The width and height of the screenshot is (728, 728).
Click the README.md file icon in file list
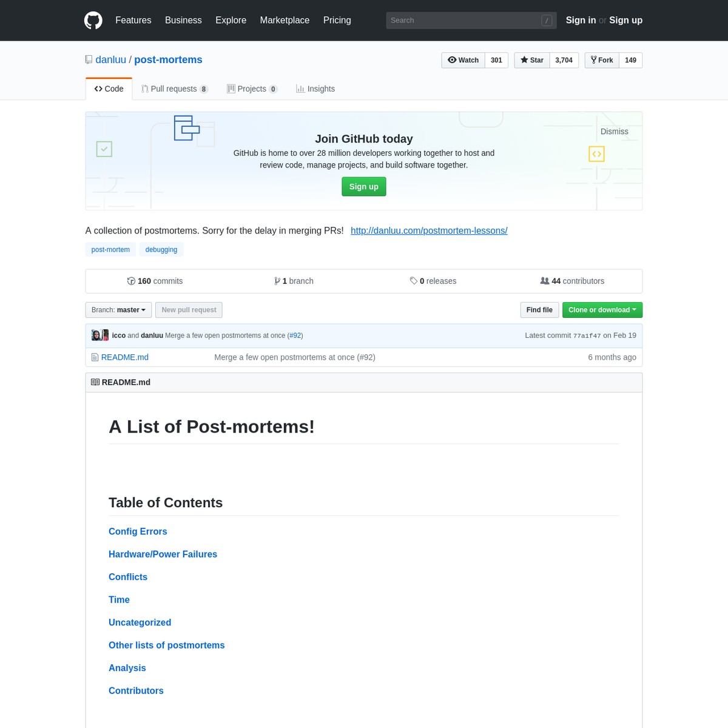coord(95,357)
